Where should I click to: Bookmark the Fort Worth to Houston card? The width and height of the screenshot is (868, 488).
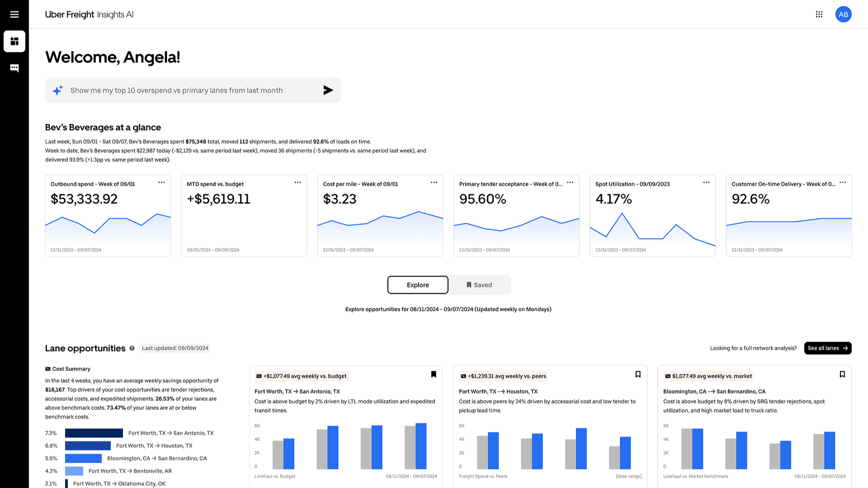pyautogui.click(x=638, y=374)
